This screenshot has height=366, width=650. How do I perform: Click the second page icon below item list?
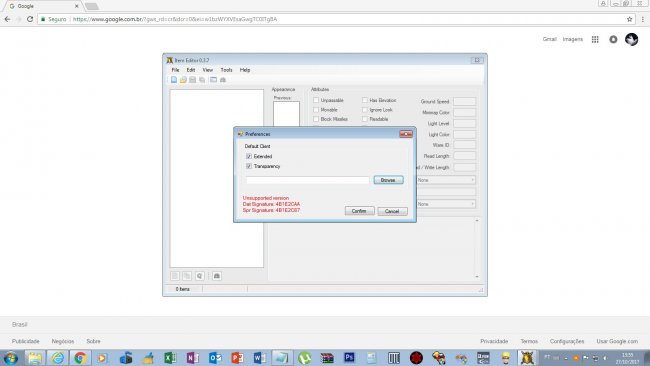pyautogui.click(x=187, y=276)
